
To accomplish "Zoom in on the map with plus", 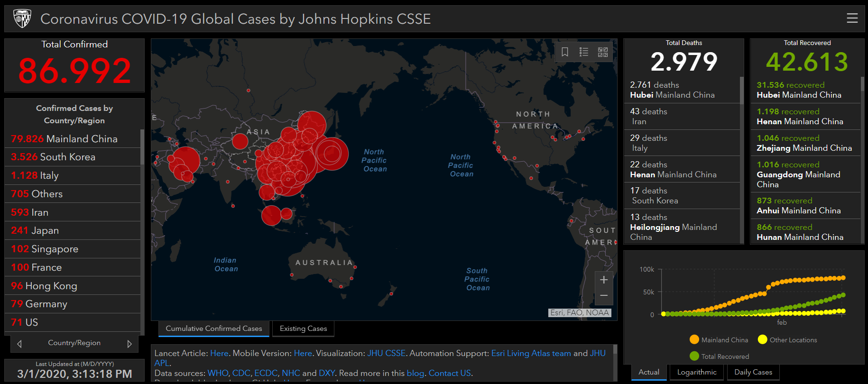I will (604, 280).
